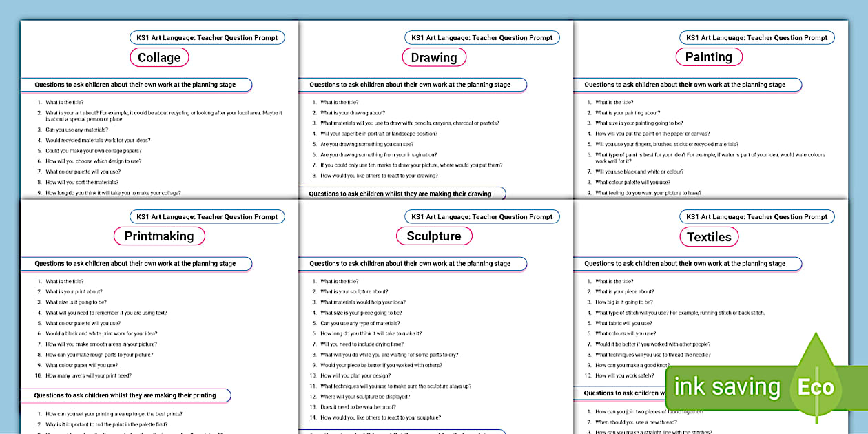Click the Collage page title

point(159,57)
